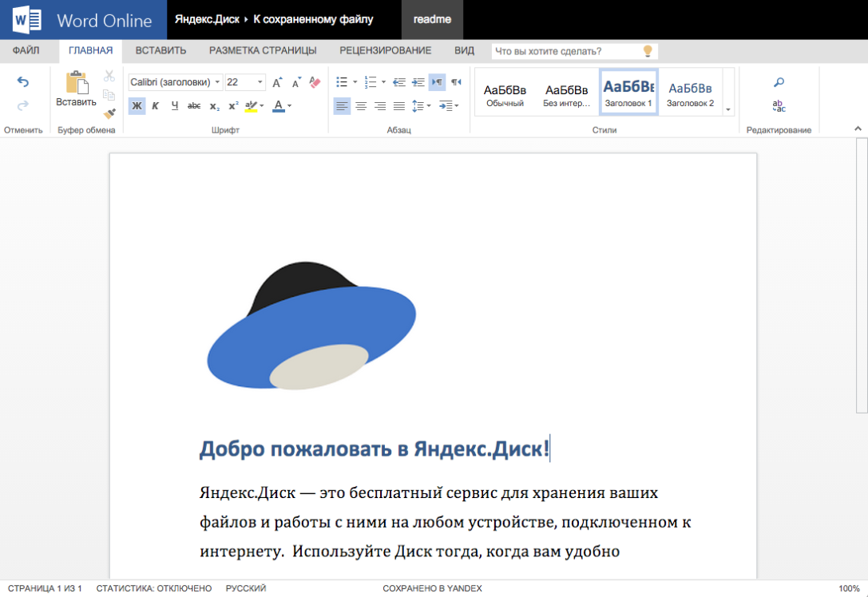Click the Increase Font Size icon
Image resolution: width=868 pixels, height=597 pixels.
coord(276,83)
